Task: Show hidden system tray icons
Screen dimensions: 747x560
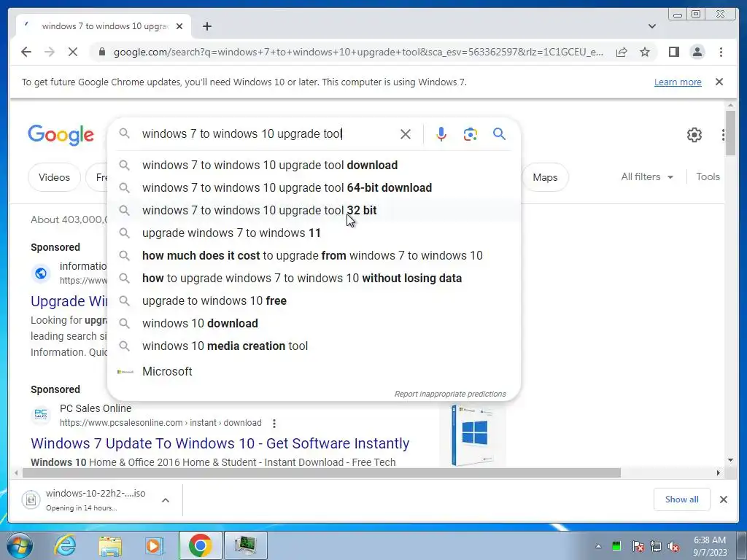Action: [598, 546]
